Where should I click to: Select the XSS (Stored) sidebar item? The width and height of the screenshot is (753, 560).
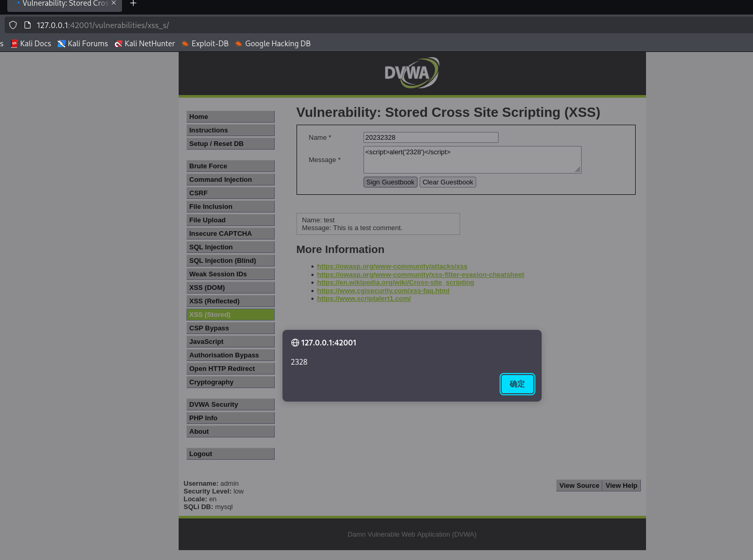(230, 314)
